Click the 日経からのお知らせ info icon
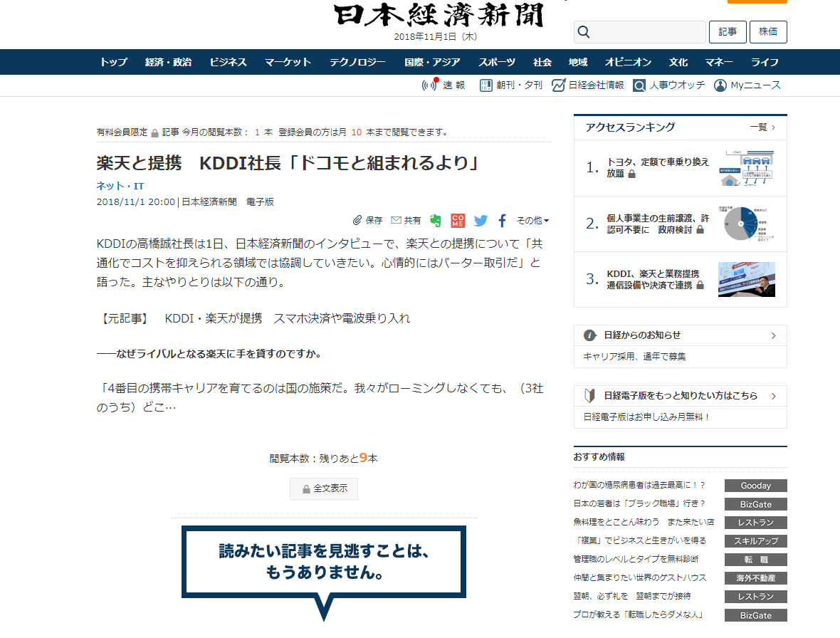 point(590,335)
